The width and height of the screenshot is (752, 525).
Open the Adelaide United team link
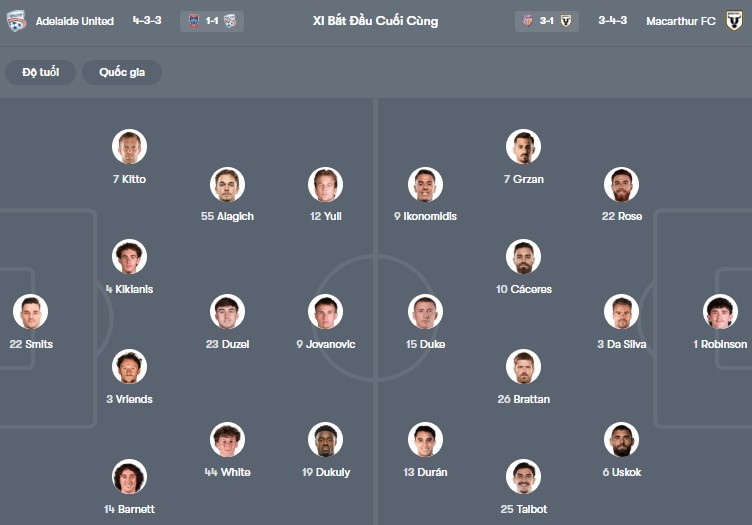tap(75, 20)
